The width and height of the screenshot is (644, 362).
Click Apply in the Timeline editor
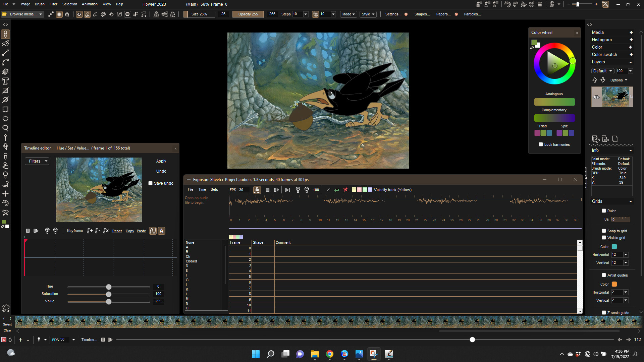click(x=161, y=161)
